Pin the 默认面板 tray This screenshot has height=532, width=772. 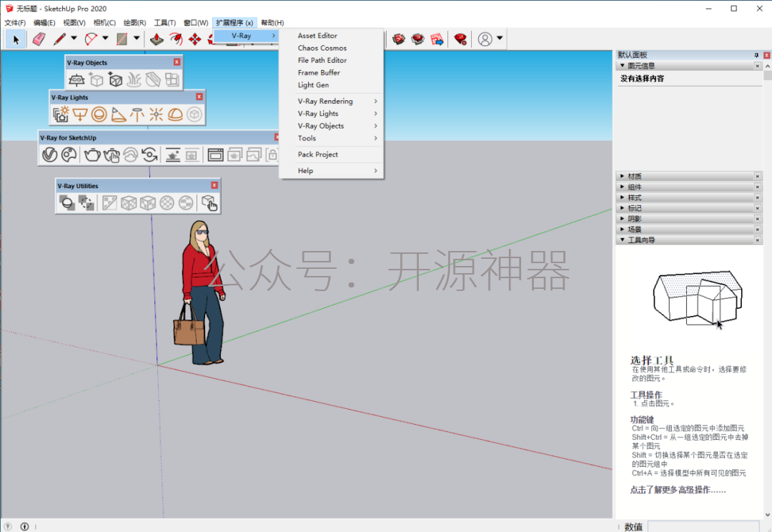[x=756, y=55]
